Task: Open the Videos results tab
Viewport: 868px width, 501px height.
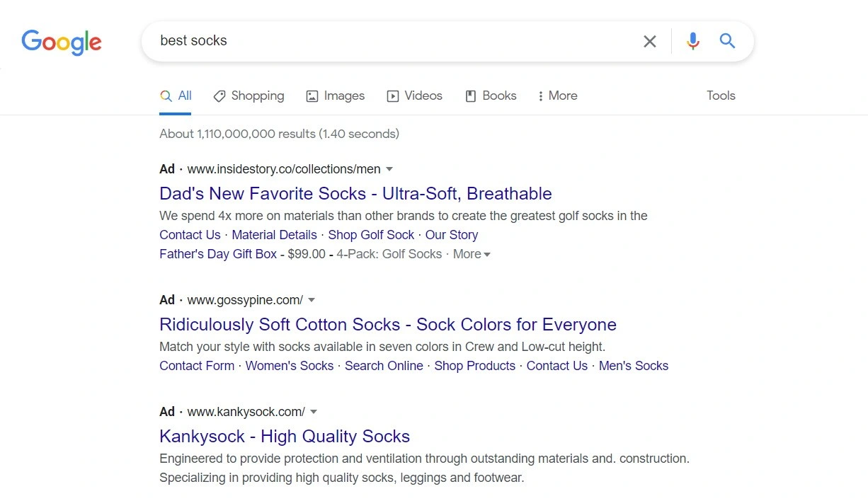Action: [x=414, y=96]
